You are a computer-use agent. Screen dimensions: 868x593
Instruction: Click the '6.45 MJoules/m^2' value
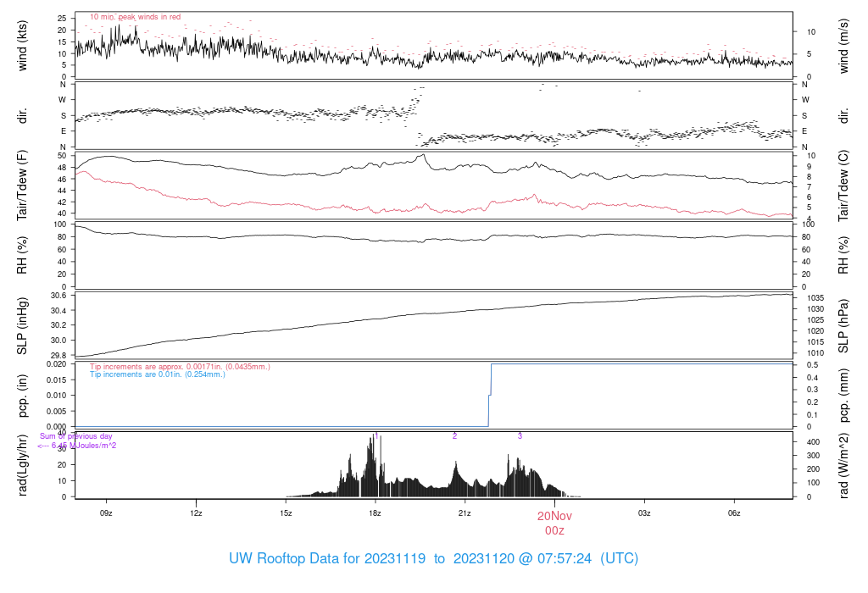[x=84, y=446]
